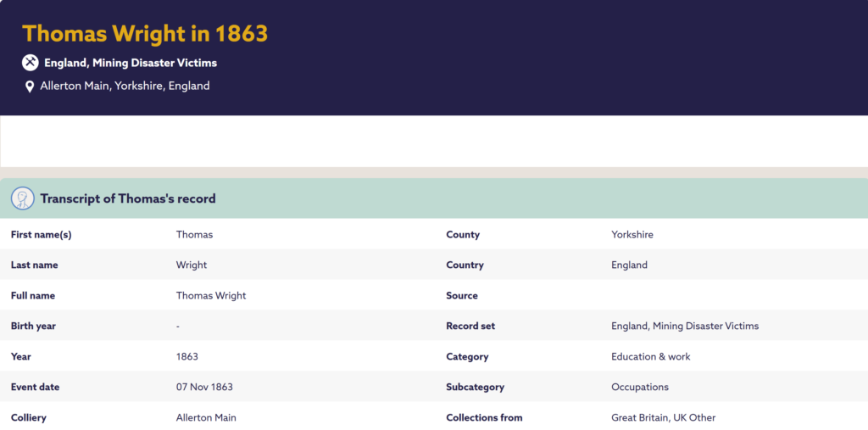Click the location pin icon
The image size is (868, 430).
(x=30, y=87)
